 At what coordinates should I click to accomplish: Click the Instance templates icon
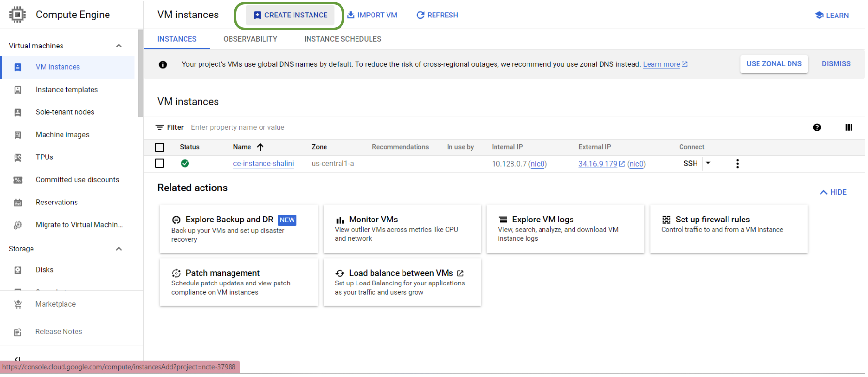tap(18, 90)
